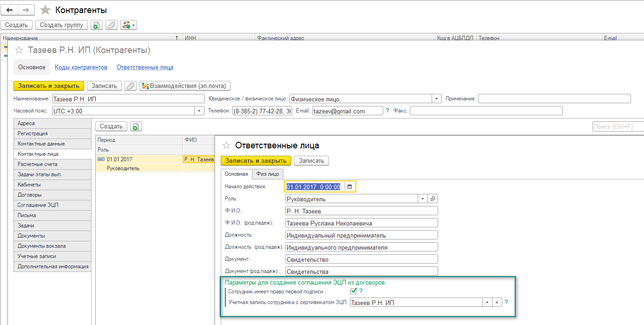Expand the Роль dropdown list
The image size is (644, 325).
point(422,199)
